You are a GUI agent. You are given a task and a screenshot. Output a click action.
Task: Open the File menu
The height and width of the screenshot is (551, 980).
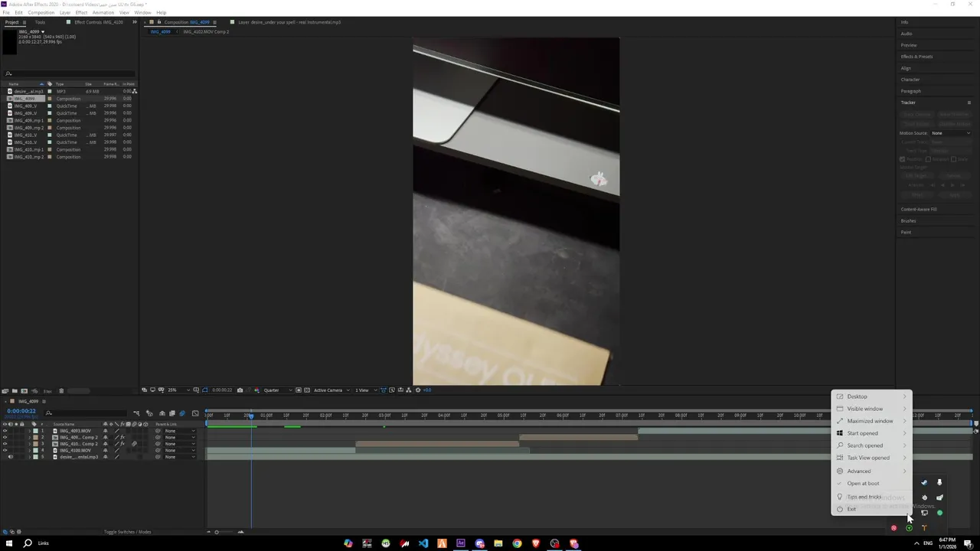[x=6, y=13]
